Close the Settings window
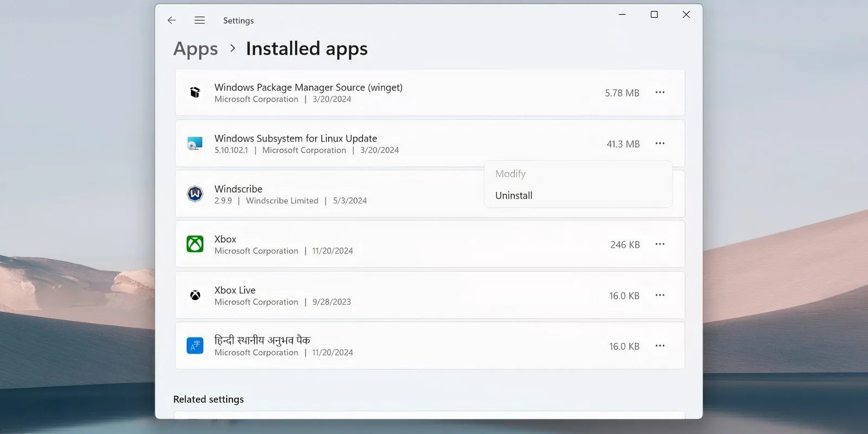This screenshot has height=434, width=868. pyautogui.click(x=686, y=15)
